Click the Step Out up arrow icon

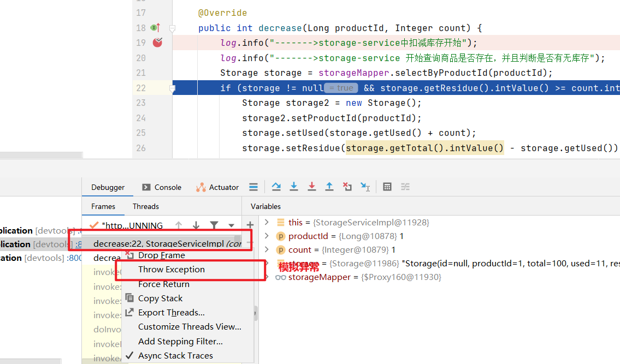click(329, 187)
